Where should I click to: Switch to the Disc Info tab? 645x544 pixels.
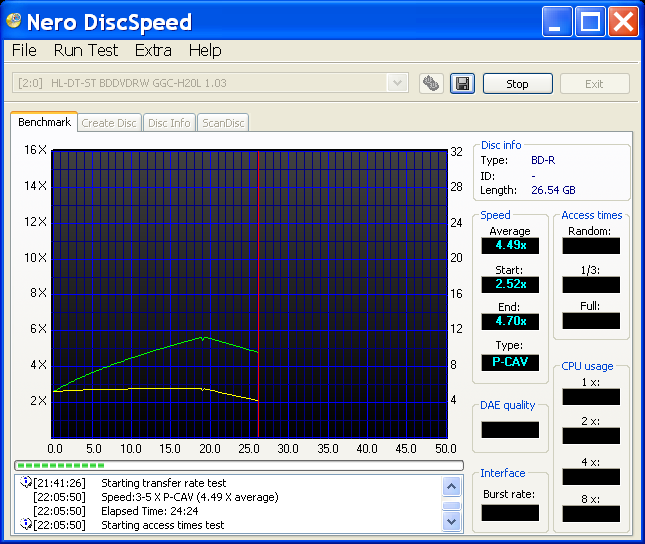(169, 123)
